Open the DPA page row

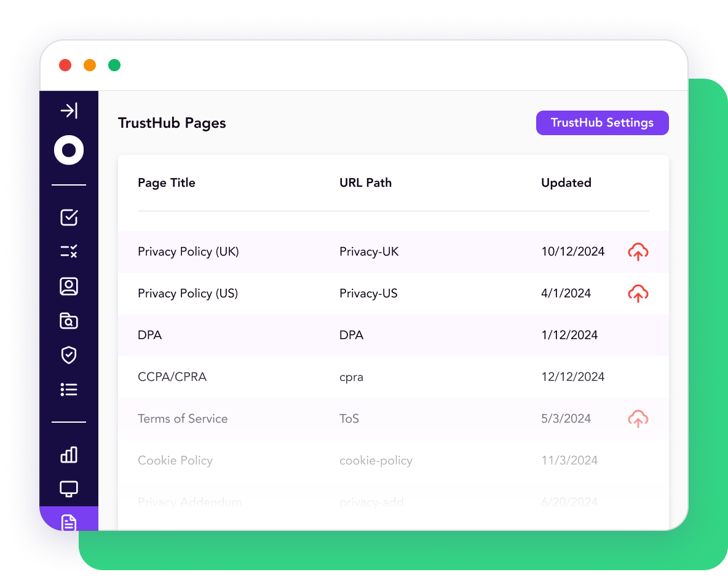pyautogui.click(x=150, y=335)
